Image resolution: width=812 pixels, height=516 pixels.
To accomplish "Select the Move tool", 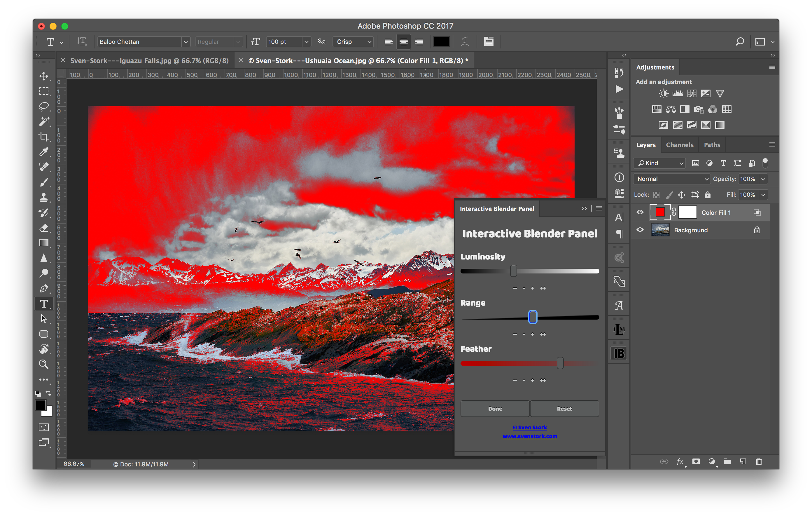I will 43,76.
